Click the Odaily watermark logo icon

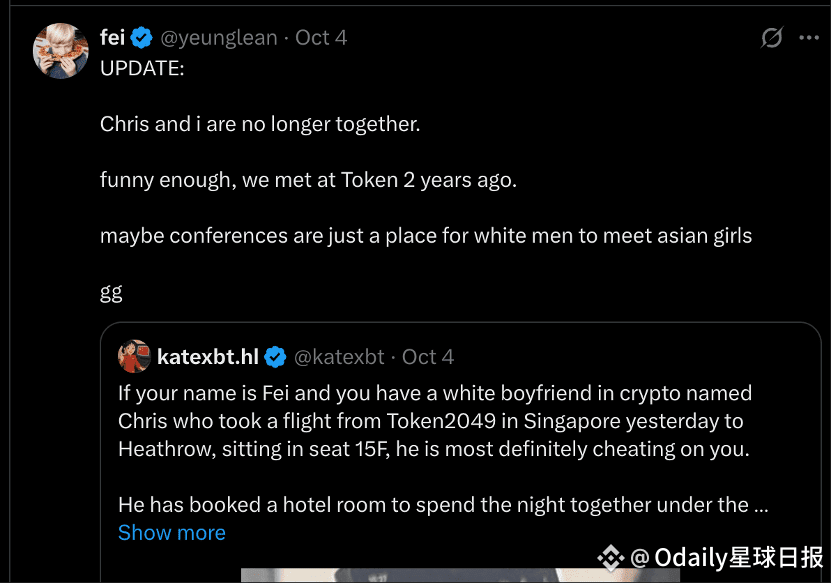pyautogui.click(x=609, y=557)
